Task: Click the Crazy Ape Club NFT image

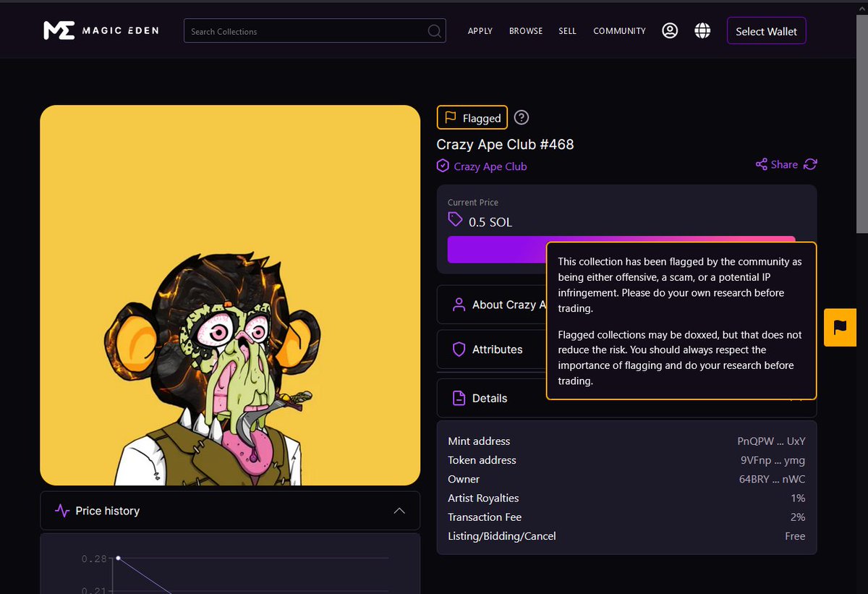Action: pos(230,295)
